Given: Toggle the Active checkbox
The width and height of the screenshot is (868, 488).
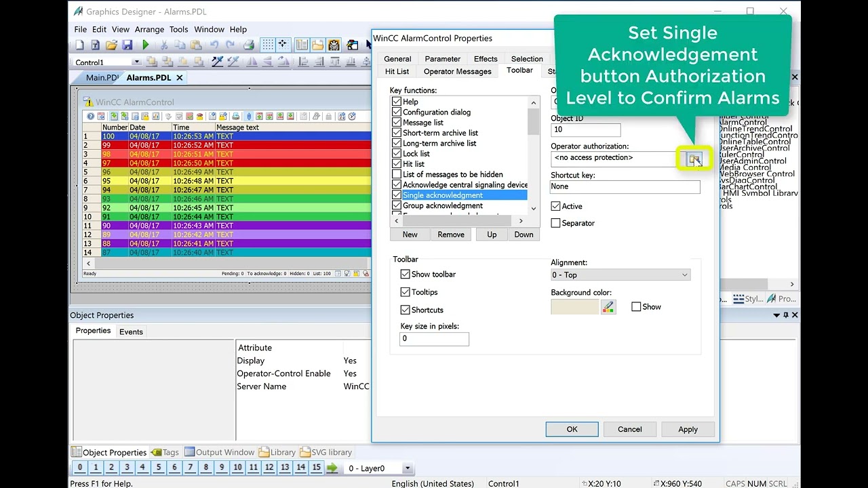Looking at the screenshot, I should click(555, 206).
